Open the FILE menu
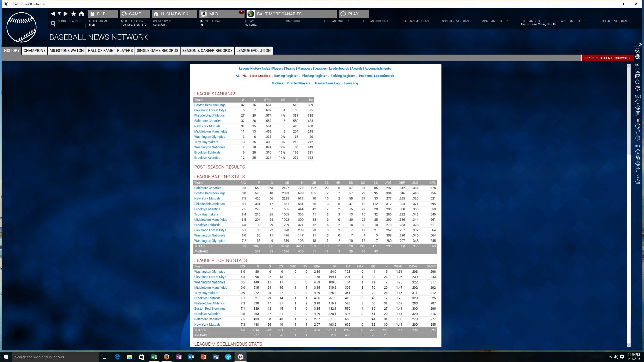The height and width of the screenshot is (362, 644). [103, 14]
